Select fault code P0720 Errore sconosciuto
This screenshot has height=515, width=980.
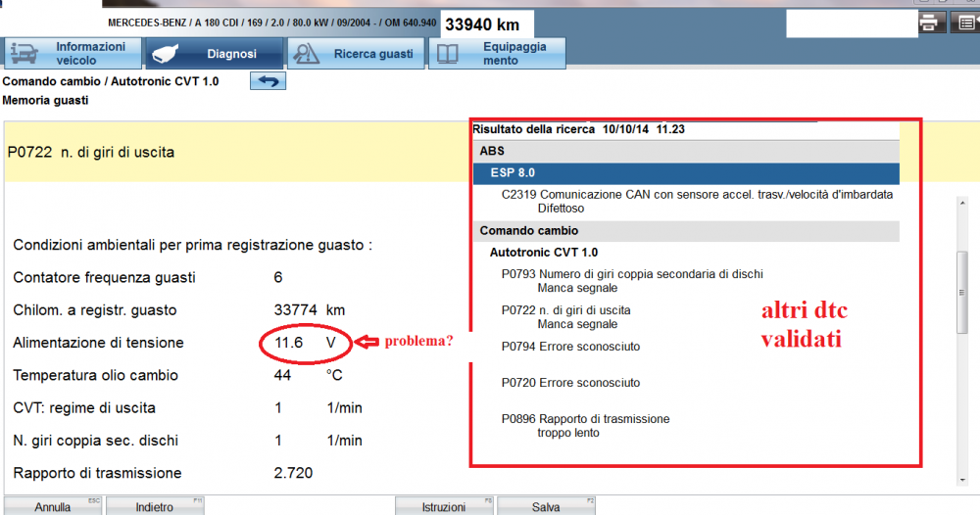pyautogui.click(x=570, y=383)
